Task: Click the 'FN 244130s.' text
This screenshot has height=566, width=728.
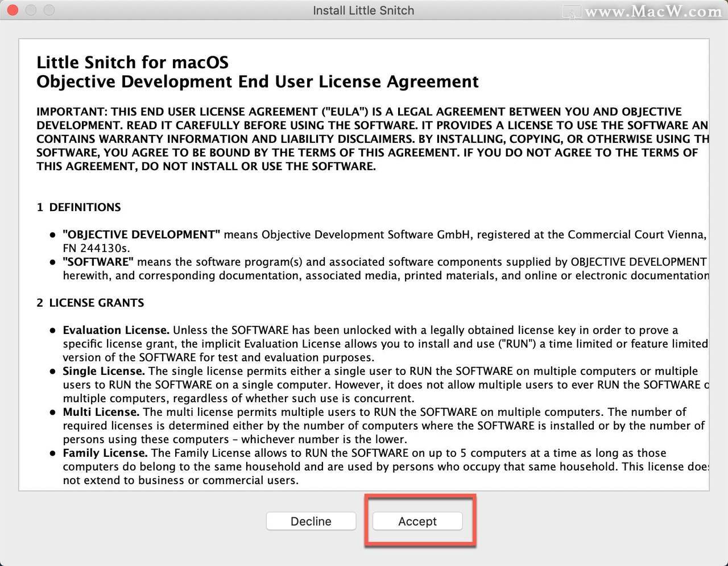Action: [x=96, y=248]
